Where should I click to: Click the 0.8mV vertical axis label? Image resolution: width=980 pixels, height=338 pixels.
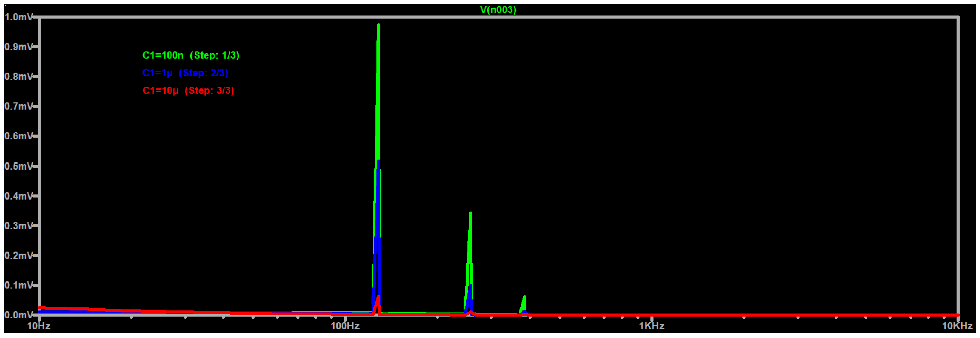[19, 76]
